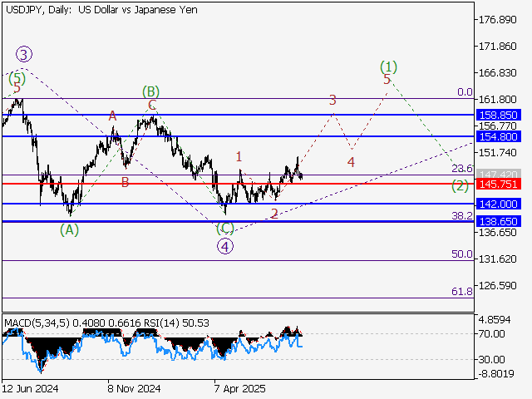
Task: Select the green (B) wave label
Action: [150, 91]
